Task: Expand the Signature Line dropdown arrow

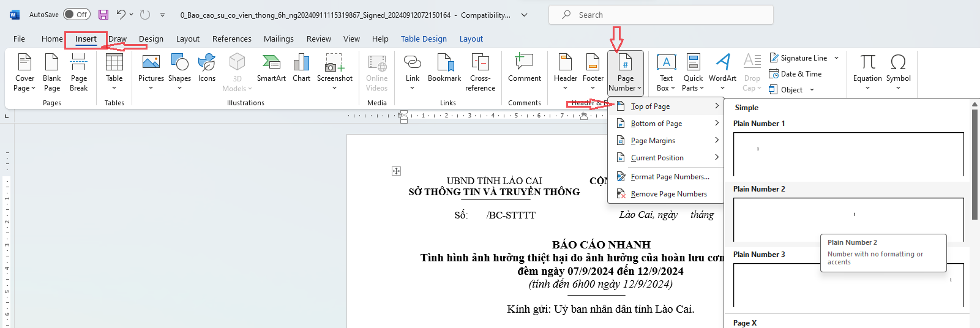Action: click(836, 58)
